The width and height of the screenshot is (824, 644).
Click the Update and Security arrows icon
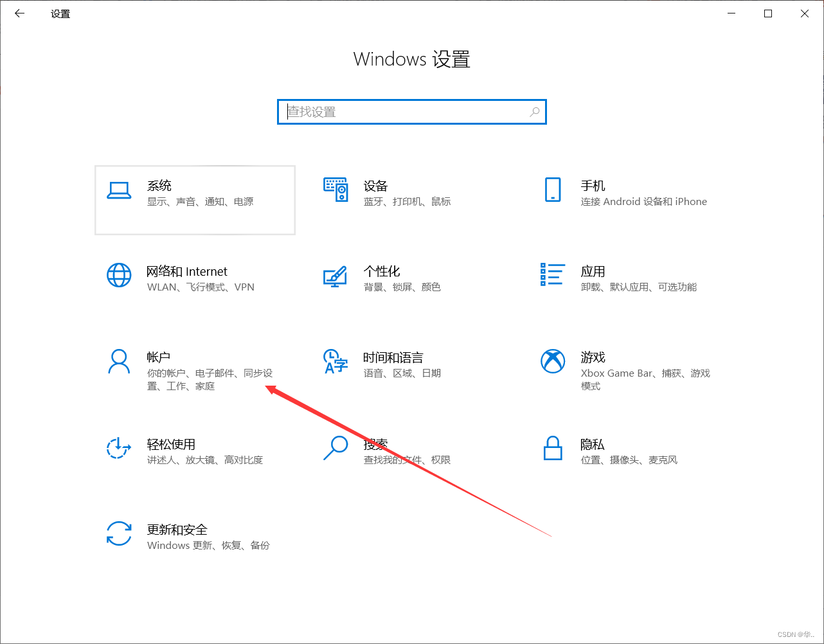pyautogui.click(x=119, y=533)
